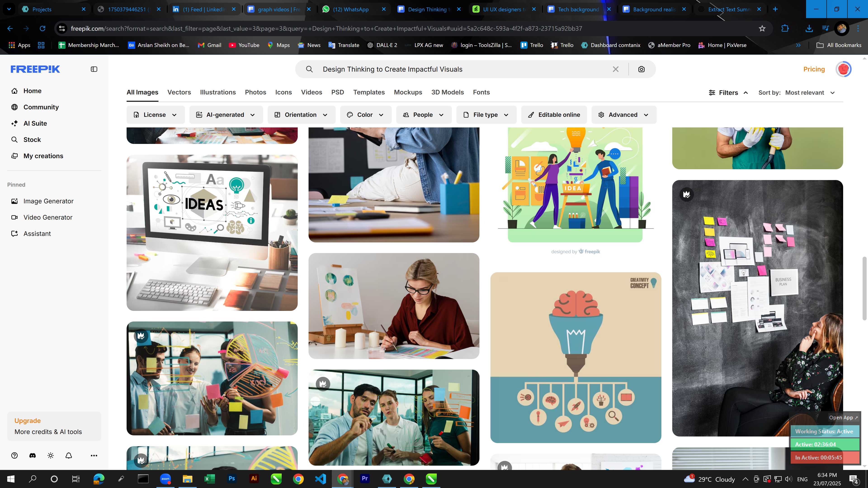Open Chrome extensions puzzle icon
The width and height of the screenshot is (868, 488).
coord(785,29)
